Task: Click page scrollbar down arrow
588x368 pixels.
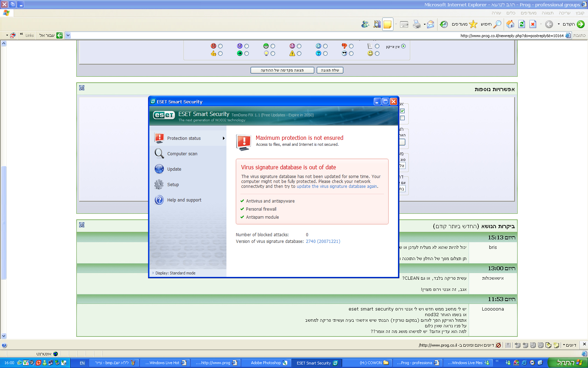Action: click(x=3, y=336)
